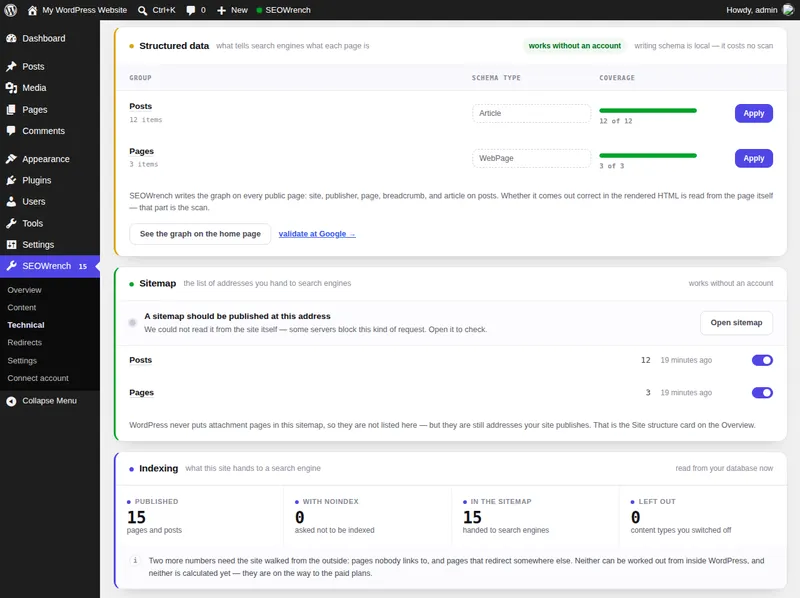
Task: Open the Article schema type dropdown
Action: click(x=531, y=113)
